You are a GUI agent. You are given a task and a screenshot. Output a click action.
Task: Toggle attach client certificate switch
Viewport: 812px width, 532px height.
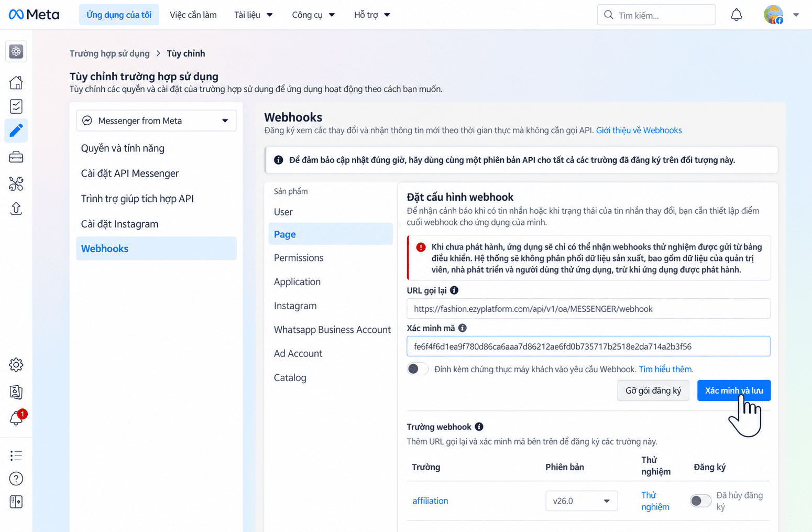418,369
